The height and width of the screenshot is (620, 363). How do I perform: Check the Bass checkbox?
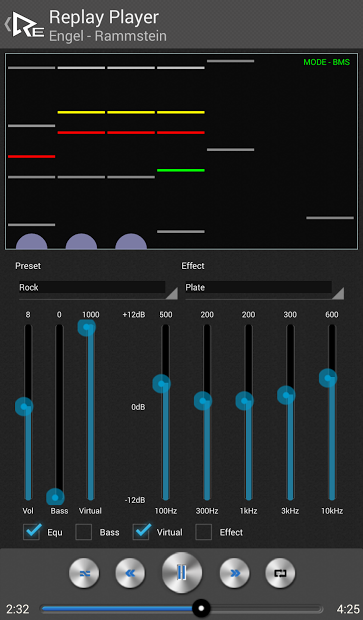click(x=83, y=532)
